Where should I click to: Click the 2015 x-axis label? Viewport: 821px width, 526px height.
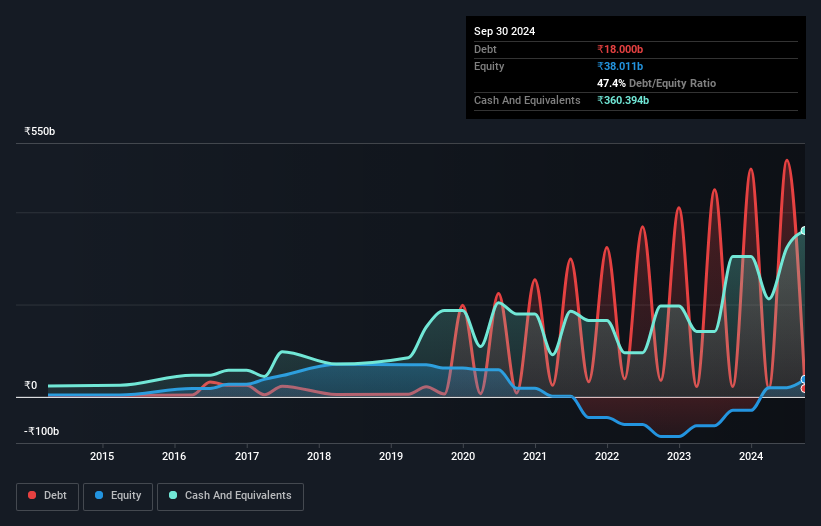point(102,456)
